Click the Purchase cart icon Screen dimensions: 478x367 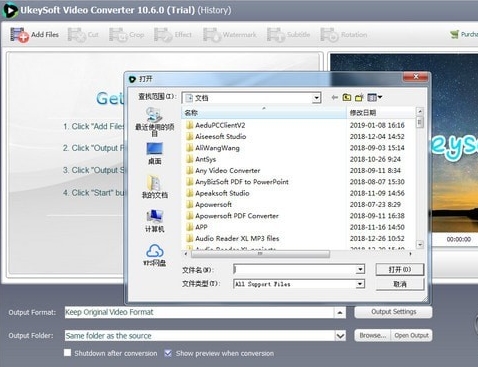tap(454, 34)
